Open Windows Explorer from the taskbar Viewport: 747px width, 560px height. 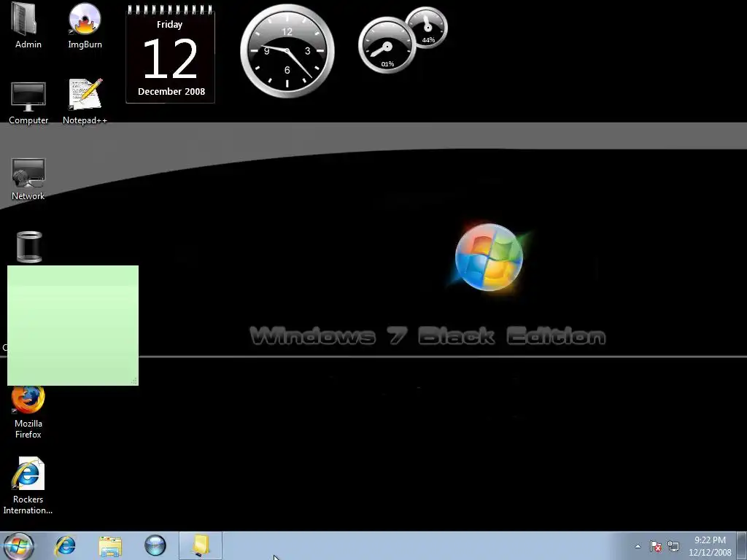110,545
